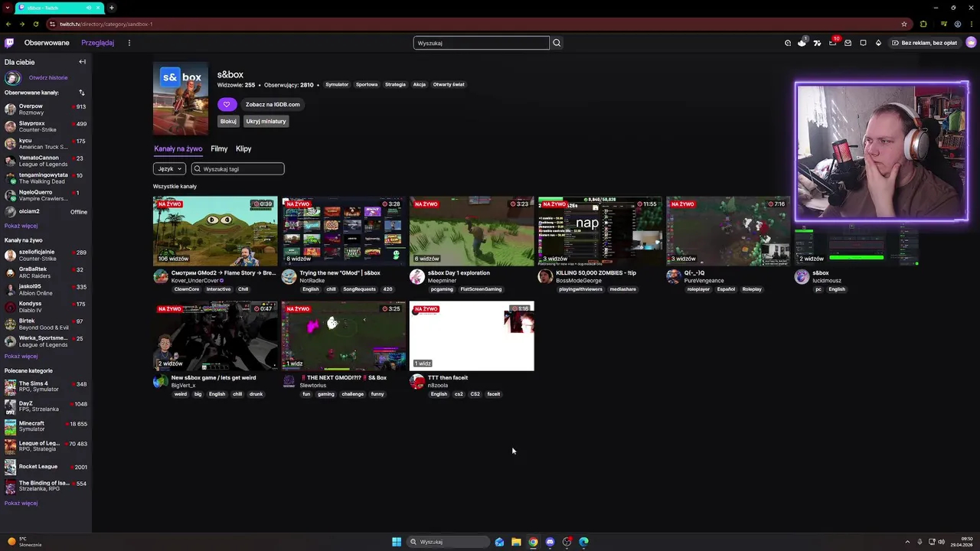Viewport: 980px width, 551px height.
Task: Mute the tab via speaker icon
Action: click(x=89, y=8)
